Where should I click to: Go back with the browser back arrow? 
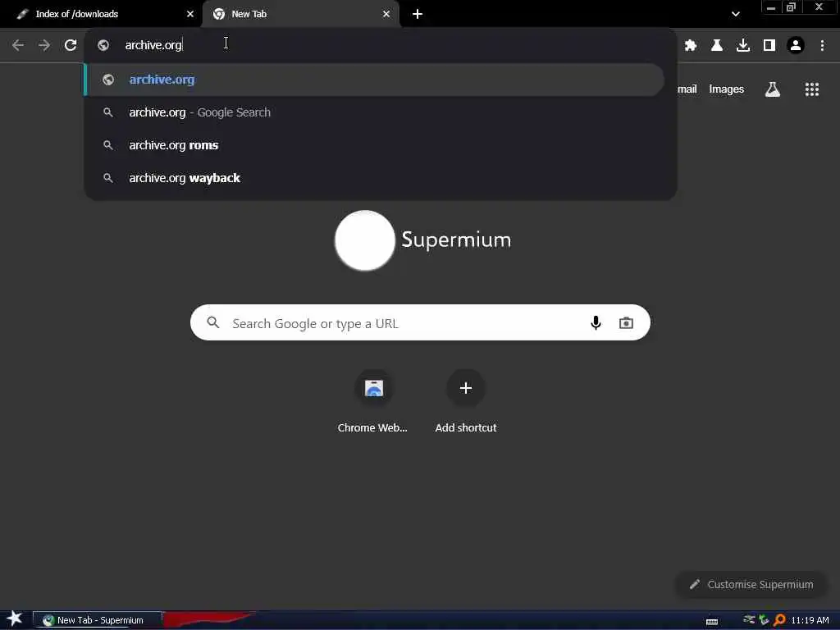pyautogui.click(x=18, y=45)
